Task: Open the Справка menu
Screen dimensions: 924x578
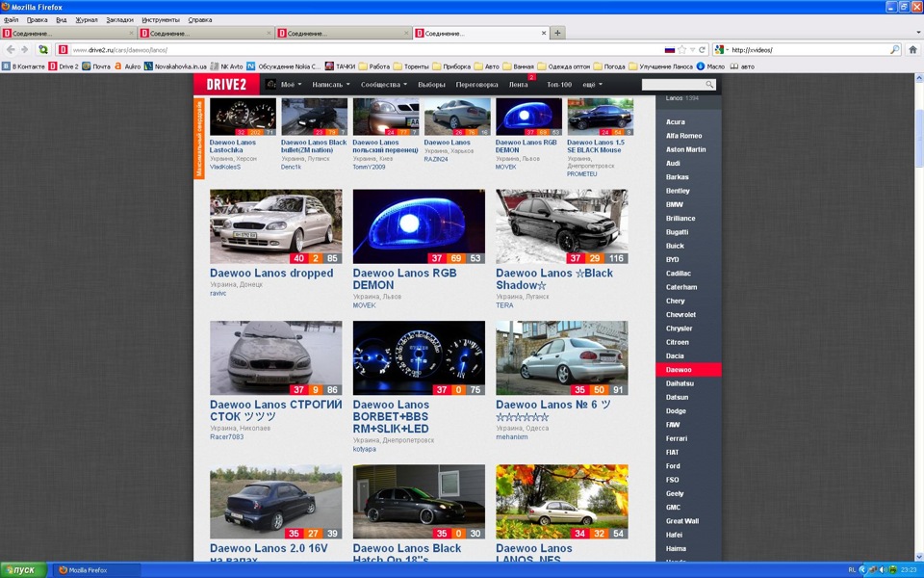Action: pyautogui.click(x=200, y=19)
